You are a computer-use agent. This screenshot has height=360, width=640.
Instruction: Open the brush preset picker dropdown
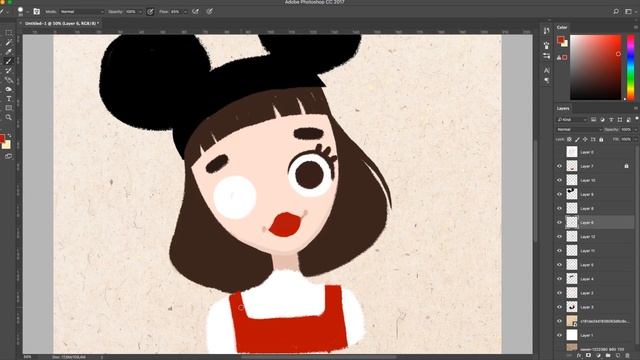tap(27, 12)
